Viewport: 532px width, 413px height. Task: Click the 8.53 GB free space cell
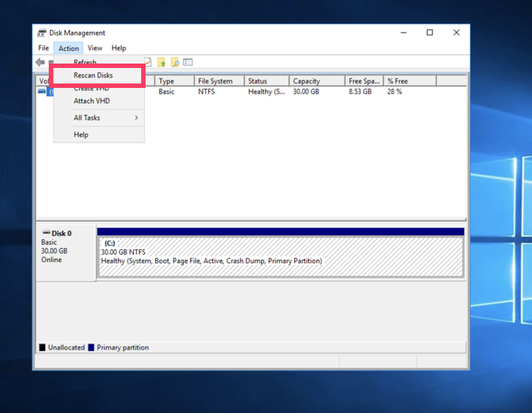click(x=360, y=92)
